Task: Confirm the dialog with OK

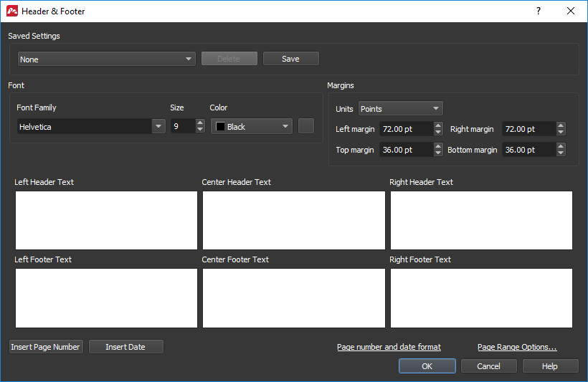Action: (427, 366)
